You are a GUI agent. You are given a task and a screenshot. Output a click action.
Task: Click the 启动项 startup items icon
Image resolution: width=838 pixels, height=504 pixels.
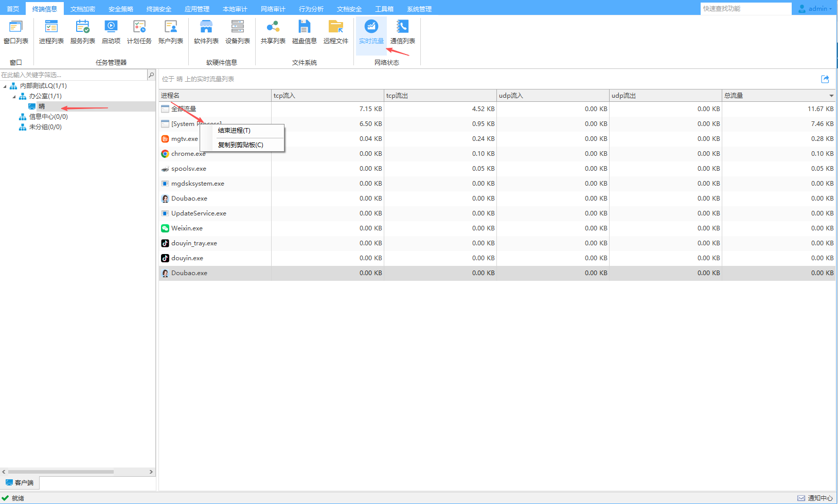coord(111,32)
